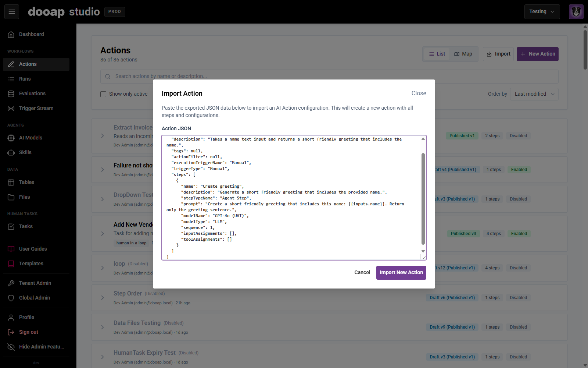Image resolution: width=588 pixels, height=368 pixels.
Task: Click the Import download icon
Action: point(489,54)
